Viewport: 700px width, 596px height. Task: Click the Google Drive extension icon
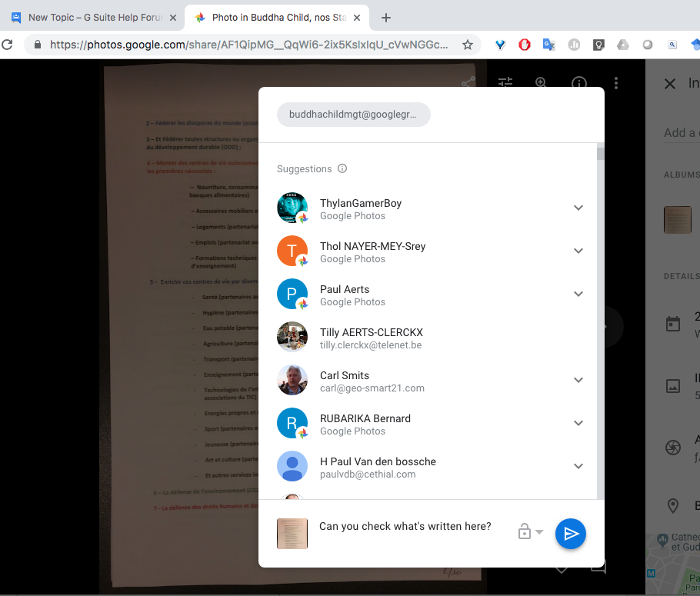coord(623,45)
